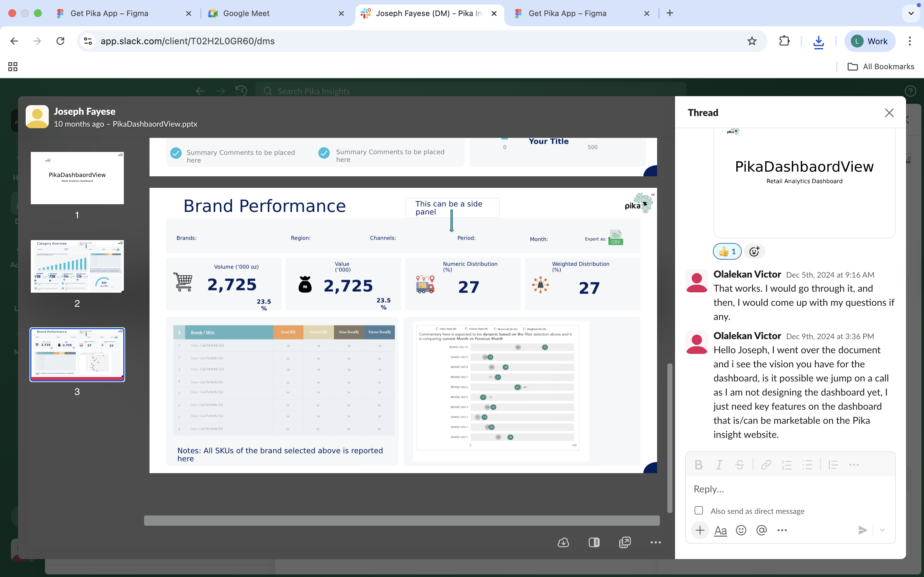Open more file actions ellipsis menu
The image size is (924, 577).
click(x=655, y=542)
